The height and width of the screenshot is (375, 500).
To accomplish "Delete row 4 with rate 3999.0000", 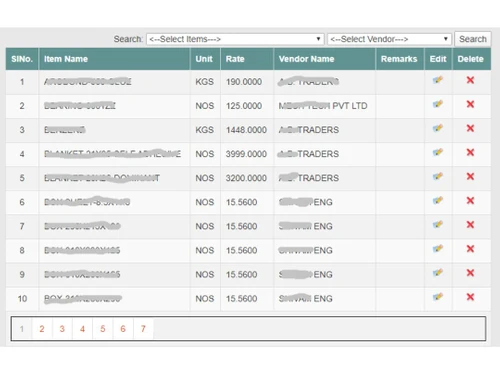I will click(470, 152).
